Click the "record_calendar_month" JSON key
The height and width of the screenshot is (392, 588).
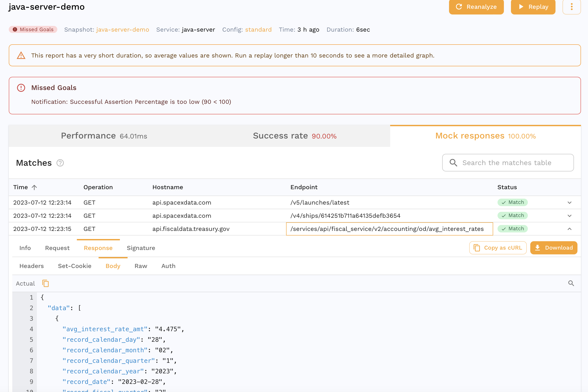(x=105, y=350)
